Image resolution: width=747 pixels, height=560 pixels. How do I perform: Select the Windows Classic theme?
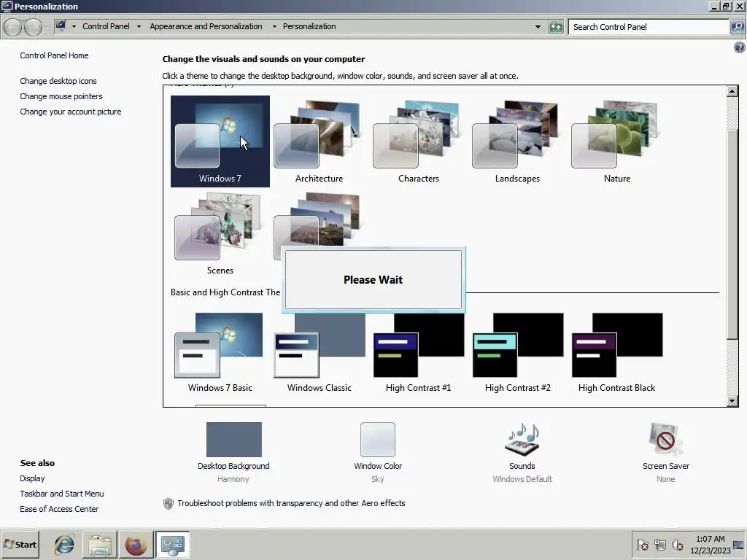click(x=320, y=352)
